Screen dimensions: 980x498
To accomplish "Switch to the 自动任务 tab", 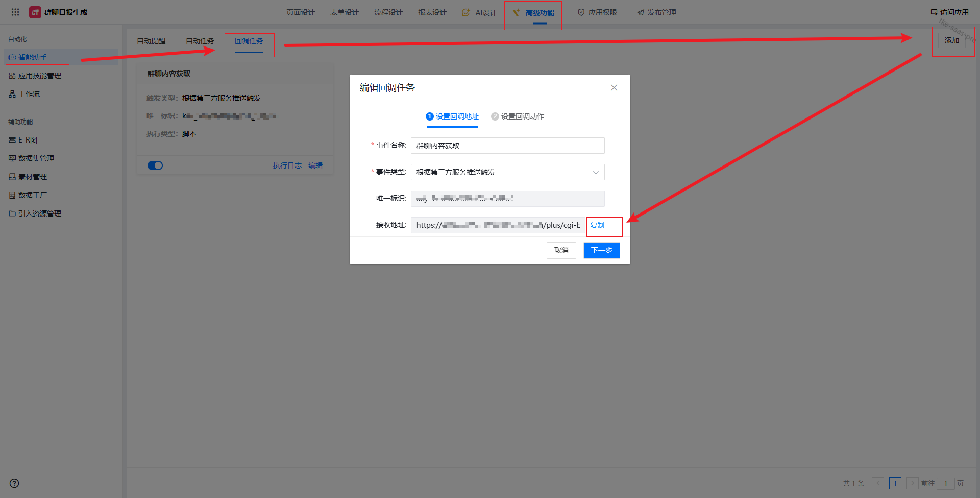I will [x=200, y=41].
